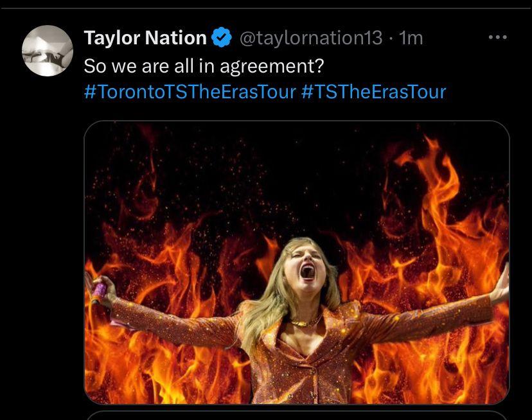Click the gold necklace in the image
The height and width of the screenshot is (420, 532).
(x=305, y=321)
